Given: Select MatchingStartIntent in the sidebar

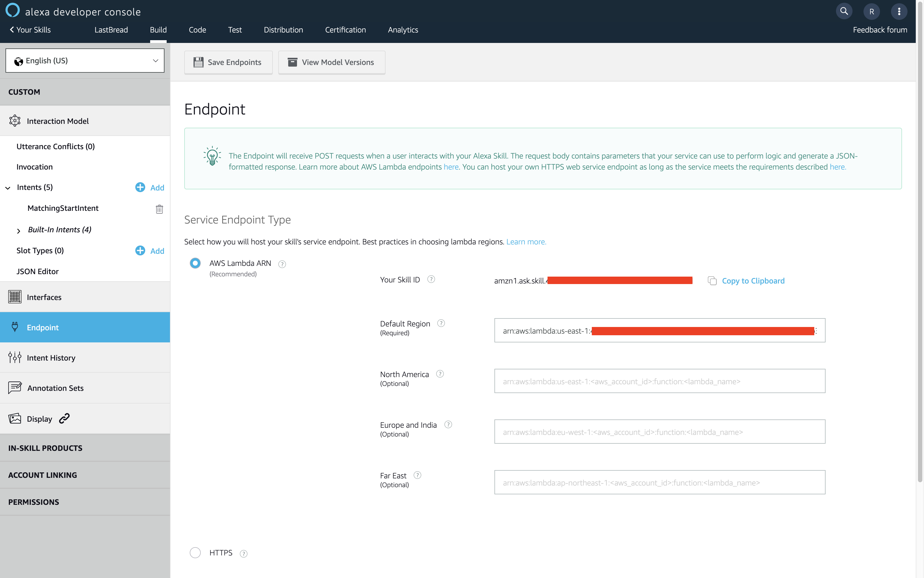Looking at the screenshot, I should click(x=63, y=208).
